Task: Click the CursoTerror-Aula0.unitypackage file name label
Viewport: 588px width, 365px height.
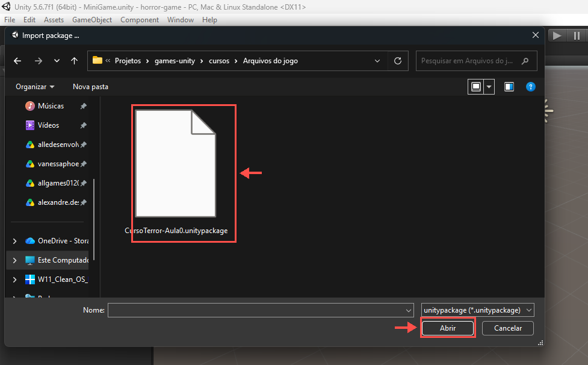Action: [176, 231]
